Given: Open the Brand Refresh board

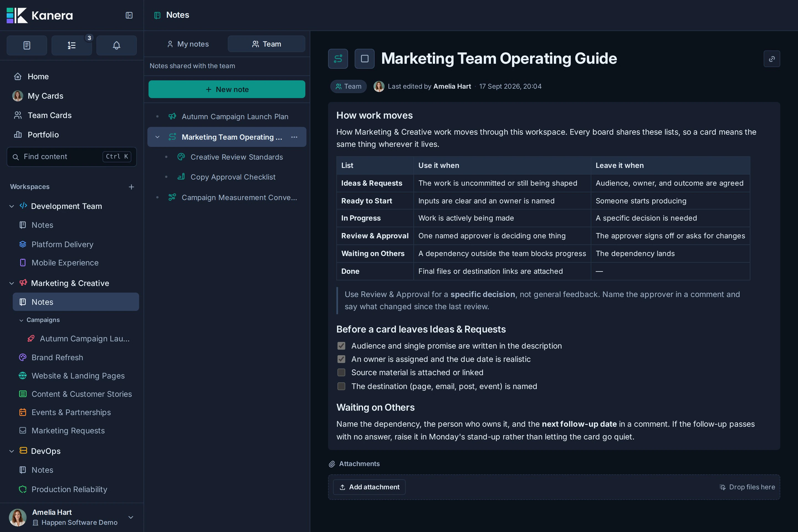Looking at the screenshot, I should pyautogui.click(x=76, y=357).
